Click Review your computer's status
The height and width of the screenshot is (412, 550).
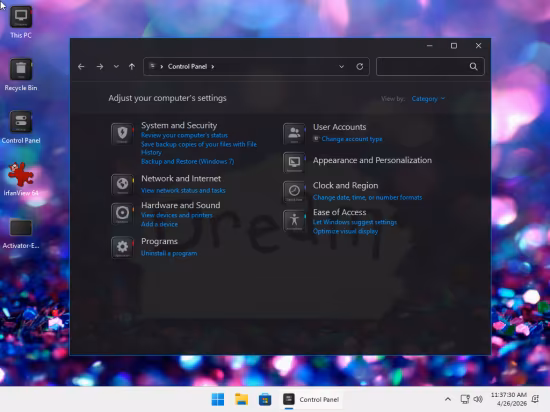click(184, 135)
